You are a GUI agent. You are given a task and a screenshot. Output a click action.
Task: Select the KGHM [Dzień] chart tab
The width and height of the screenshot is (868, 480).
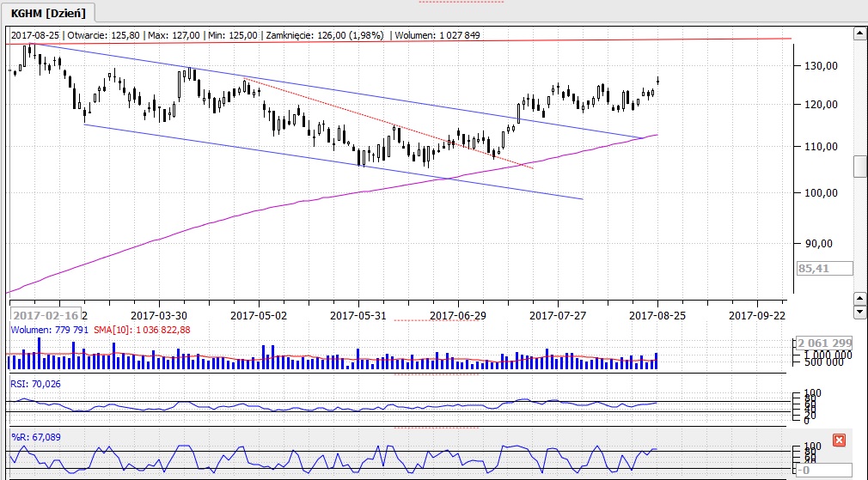[48, 12]
